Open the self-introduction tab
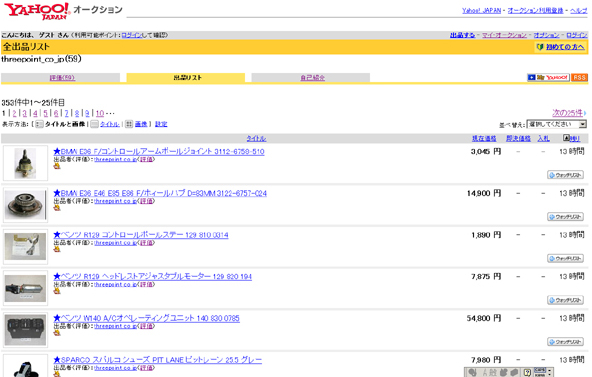 click(313, 78)
